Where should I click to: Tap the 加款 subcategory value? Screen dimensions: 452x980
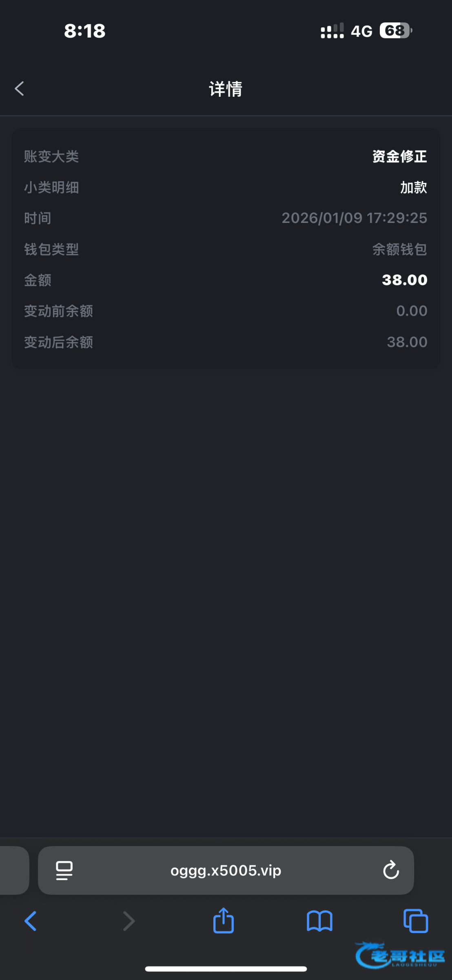pyautogui.click(x=413, y=187)
